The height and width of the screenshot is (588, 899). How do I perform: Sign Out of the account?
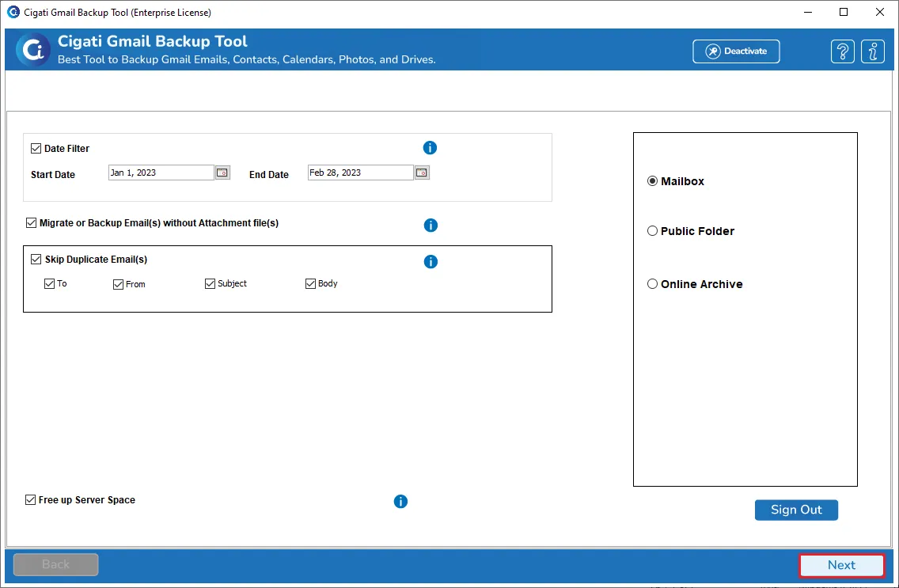[x=796, y=510]
